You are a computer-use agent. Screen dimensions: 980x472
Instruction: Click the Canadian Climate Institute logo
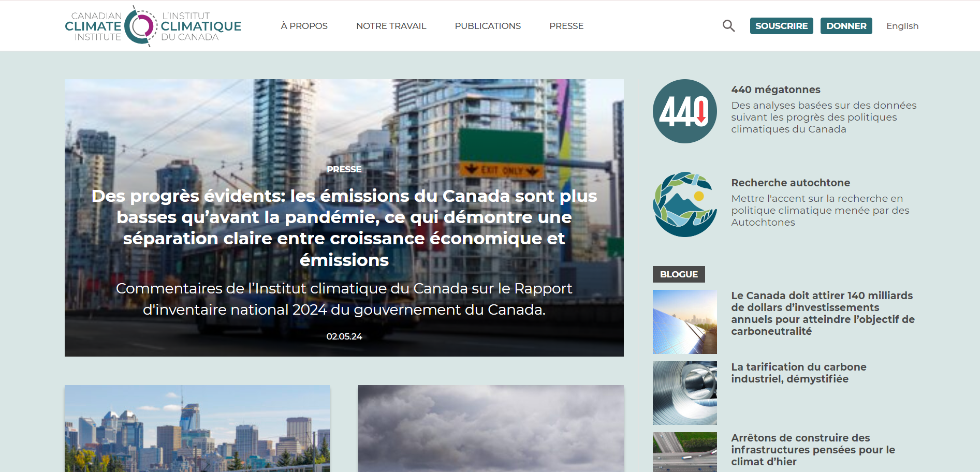tap(153, 26)
